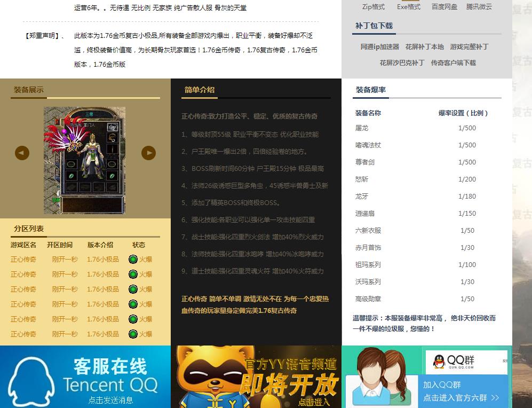The image size is (532, 408).
Task: Click the left arrow of the equipment carousel
Action: 22,153
